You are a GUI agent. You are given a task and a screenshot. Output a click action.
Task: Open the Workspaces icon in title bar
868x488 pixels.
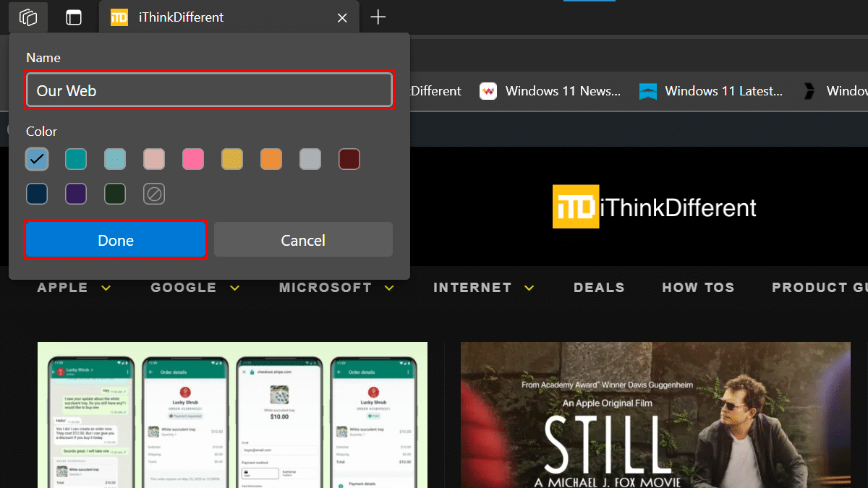point(28,17)
